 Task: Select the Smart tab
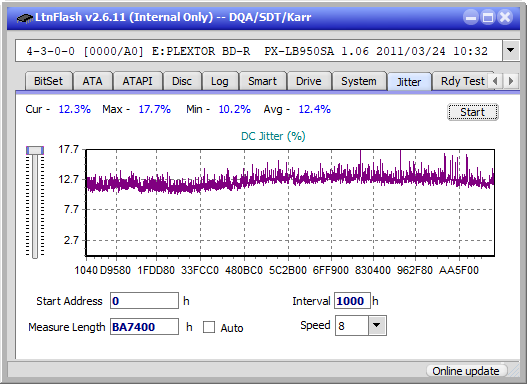(x=262, y=81)
